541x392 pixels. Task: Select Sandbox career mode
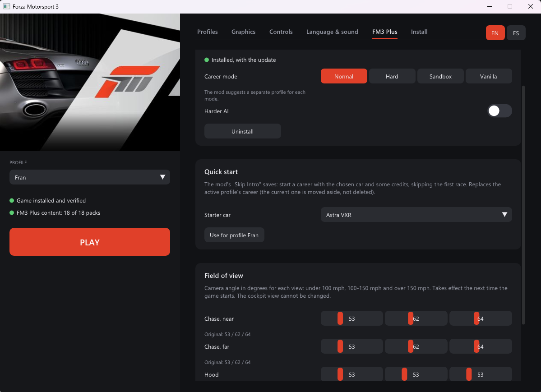coord(440,76)
